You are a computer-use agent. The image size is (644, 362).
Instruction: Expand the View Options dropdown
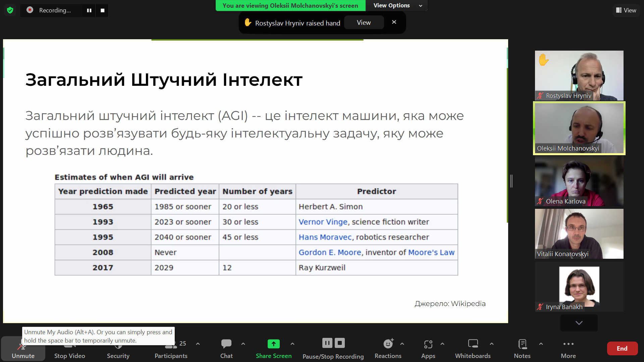pyautogui.click(x=397, y=5)
